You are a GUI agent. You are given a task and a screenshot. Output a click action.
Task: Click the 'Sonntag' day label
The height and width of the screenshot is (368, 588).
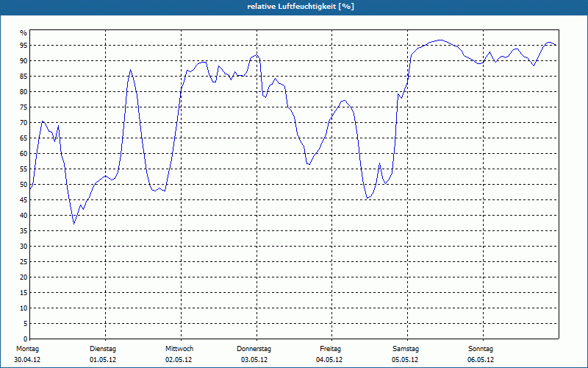(x=481, y=349)
